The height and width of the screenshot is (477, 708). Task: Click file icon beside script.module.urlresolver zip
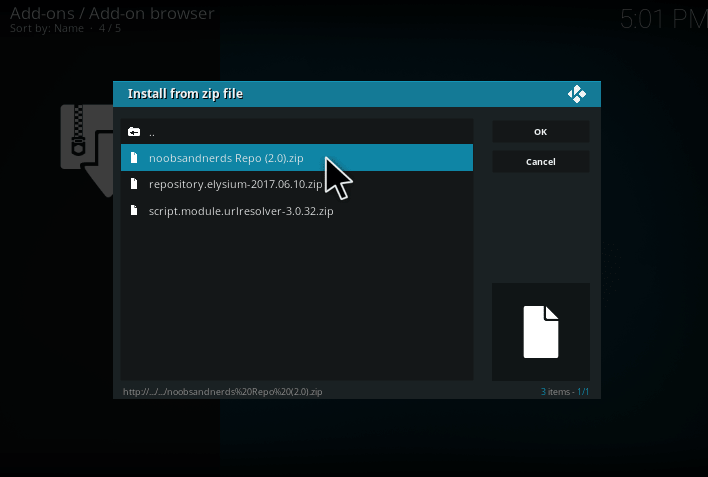click(134, 210)
